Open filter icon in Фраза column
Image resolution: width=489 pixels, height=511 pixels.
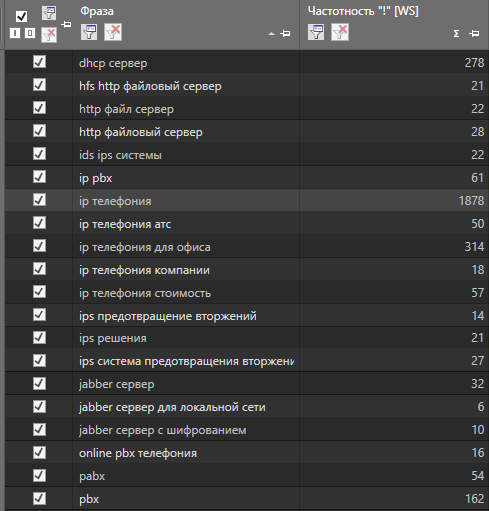click(89, 32)
